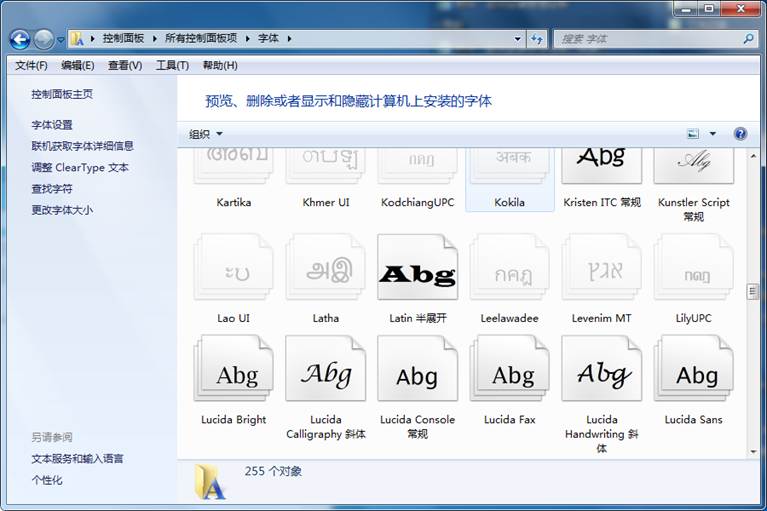Open the view options dropdown arrow
The height and width of the screenshot is (511, 767).
point(713,134)
